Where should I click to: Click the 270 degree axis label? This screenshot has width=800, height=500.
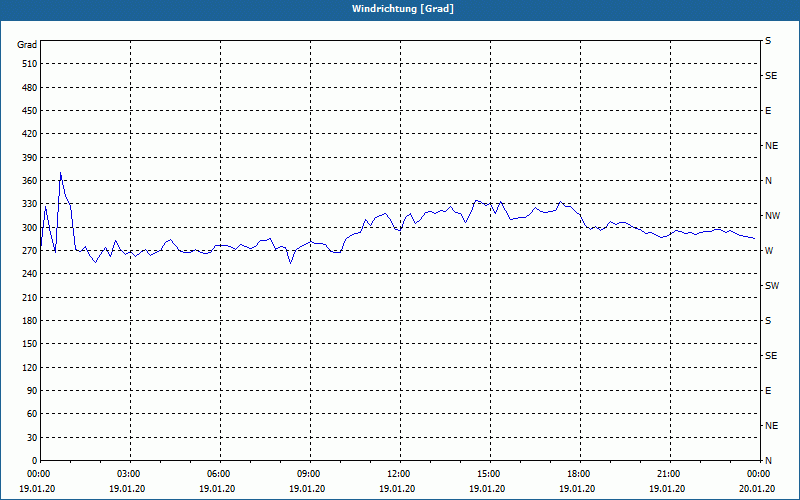click(x=30, y=251)
